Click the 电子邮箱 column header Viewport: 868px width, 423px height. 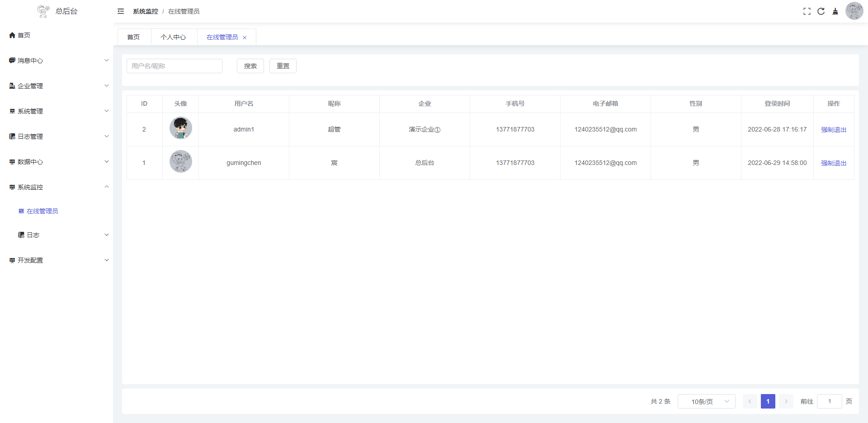tap(605, 103)
